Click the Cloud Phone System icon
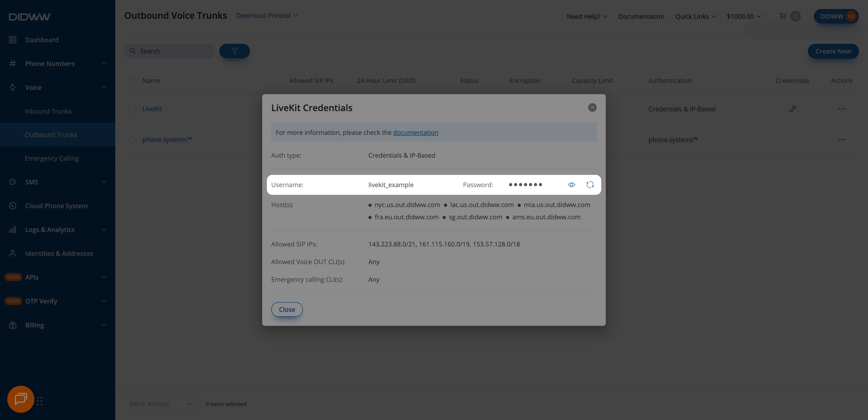Image resolution: width=868 pixels, height=420 pixels. click(13, 206)
